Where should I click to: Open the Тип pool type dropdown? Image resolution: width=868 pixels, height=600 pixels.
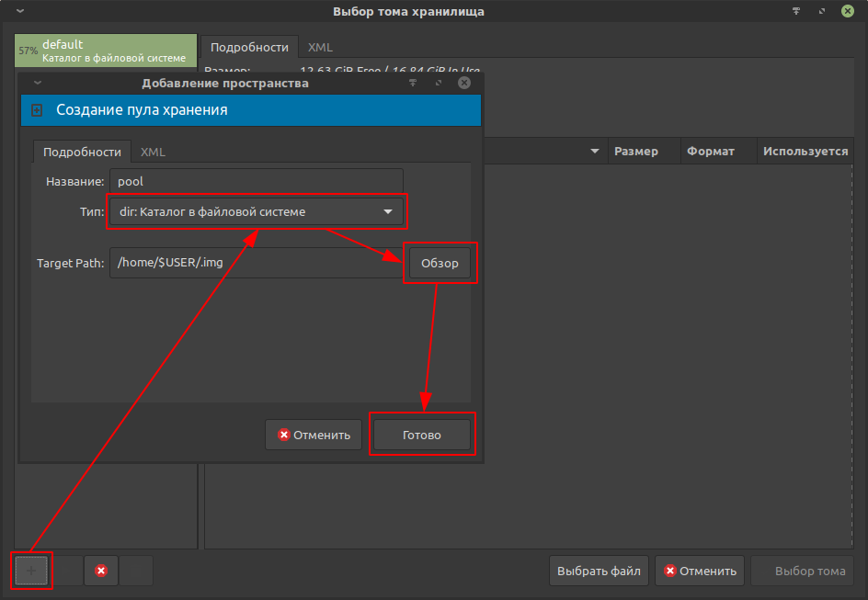pyautogui.click(x=256, y=212)
